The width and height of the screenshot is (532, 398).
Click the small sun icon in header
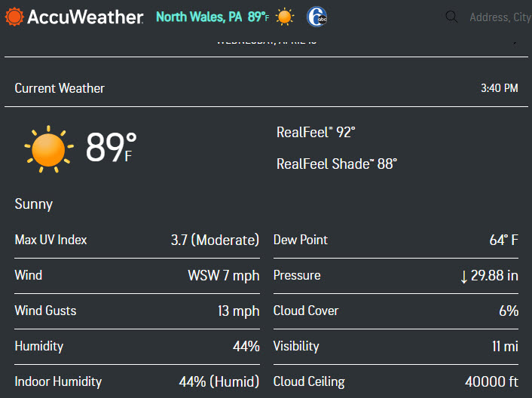pyautogui.click(x=285, y=17)
